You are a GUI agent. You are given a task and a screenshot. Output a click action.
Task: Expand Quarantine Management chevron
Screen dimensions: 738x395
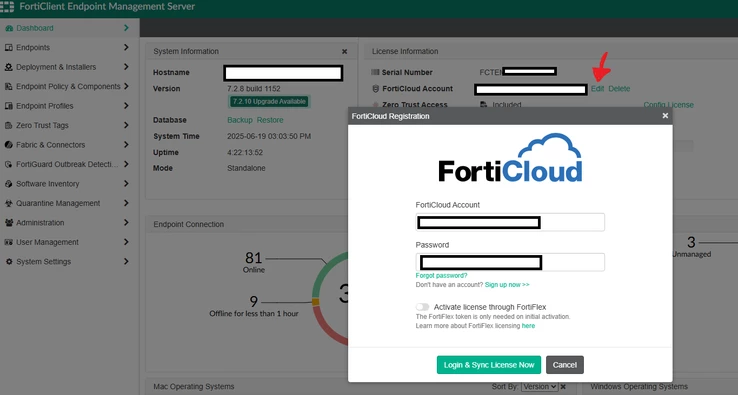[x=126, y=203]
